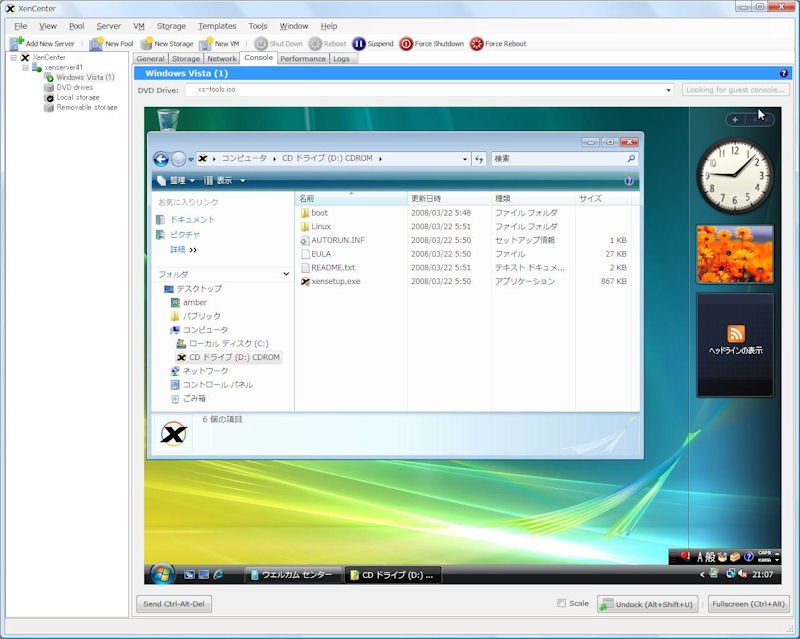This screenshot has width=800, height=639.
Task: Enable the Scale checkbox
Action: coord(561,603)
